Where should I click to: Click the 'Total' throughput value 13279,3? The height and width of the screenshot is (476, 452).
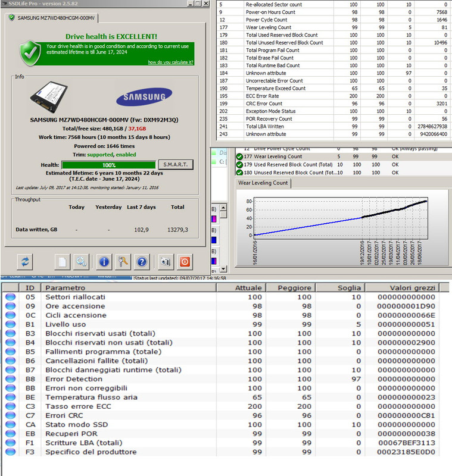point(177,230)
